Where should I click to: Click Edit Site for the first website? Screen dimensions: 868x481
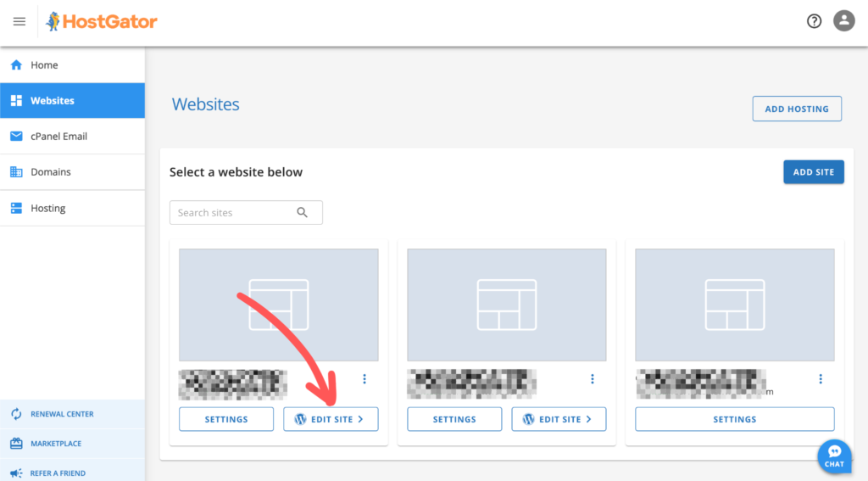331,419
